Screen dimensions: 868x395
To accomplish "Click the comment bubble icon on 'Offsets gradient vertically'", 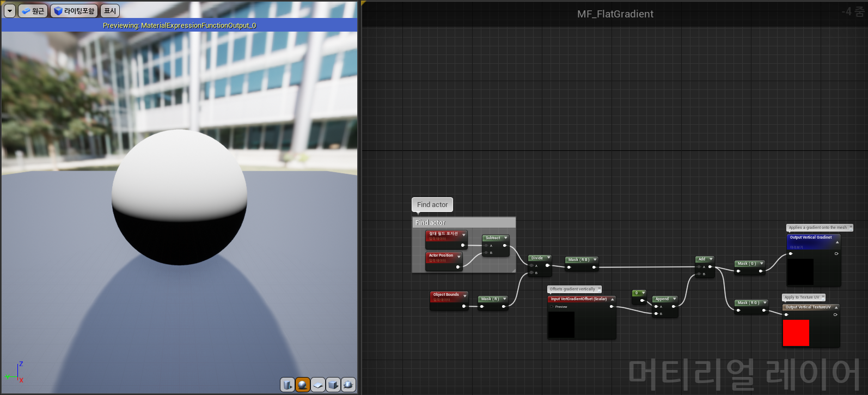I will (599, 289).
